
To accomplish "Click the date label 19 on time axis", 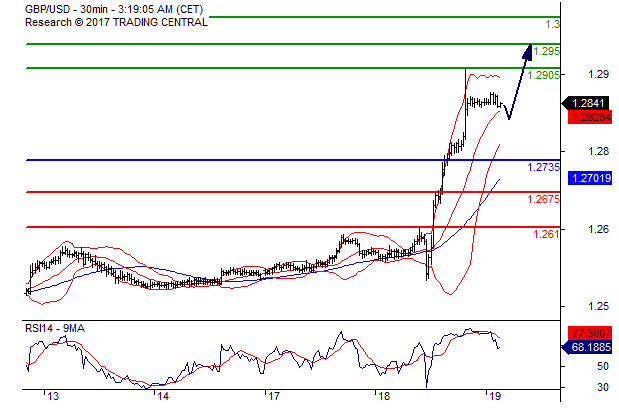I will pos(494,397).
